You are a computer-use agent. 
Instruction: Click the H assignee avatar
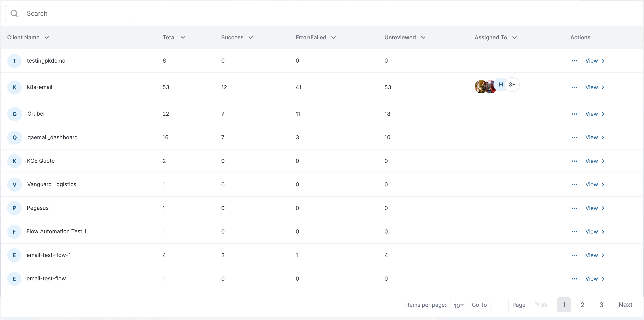pyautogui.click(x=501, y=85)
